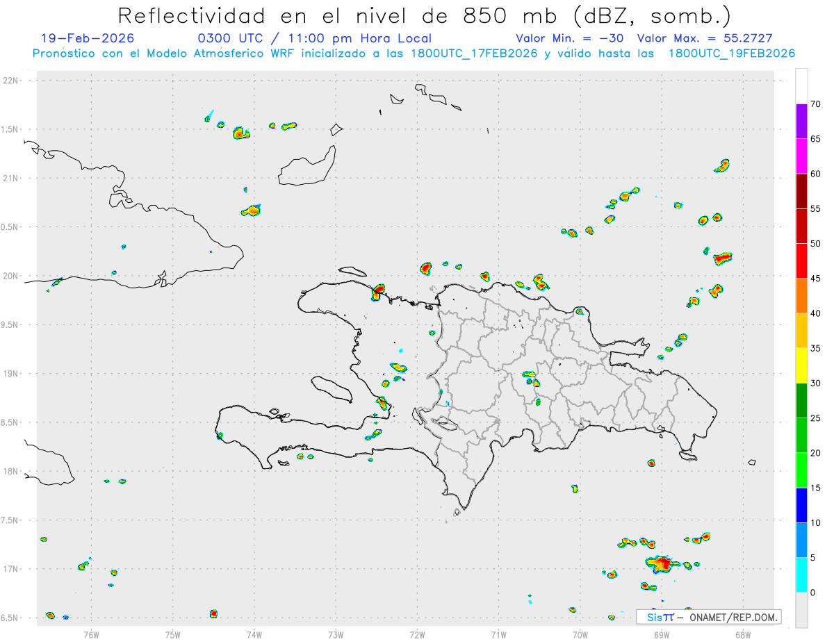834x644 pixels.
Task: Click the large red storm cell near 69W 17N
Action: [x=661, y=563]
